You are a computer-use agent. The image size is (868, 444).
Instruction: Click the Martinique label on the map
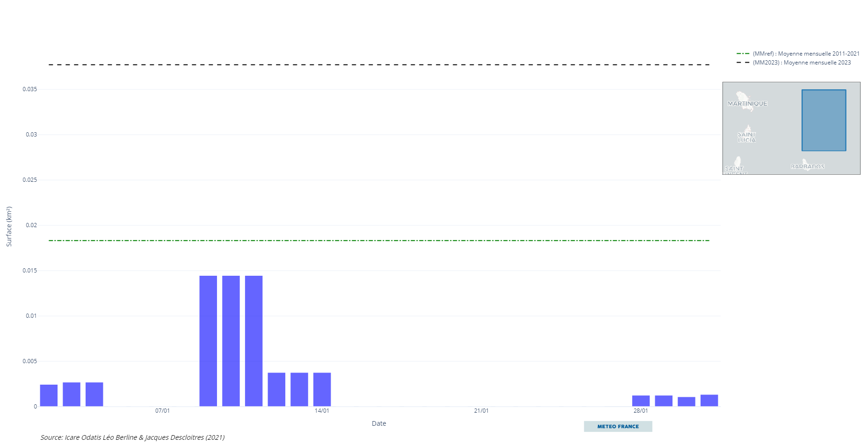(747, 104)
